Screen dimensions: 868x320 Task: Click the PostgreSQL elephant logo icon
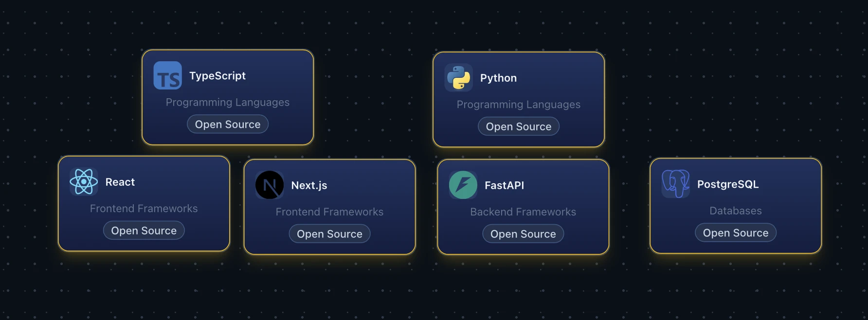[676, 184]
